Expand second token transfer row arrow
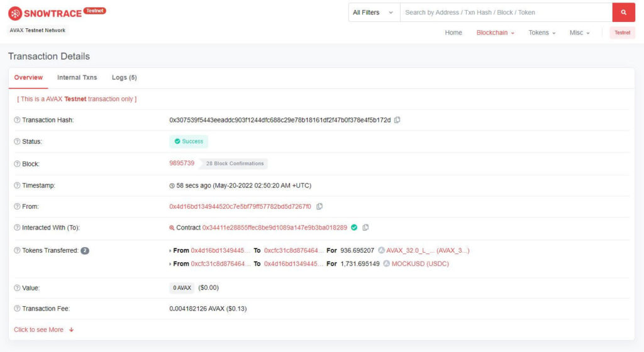The height and width of the screenshot is (352, 644). [170, 264]
